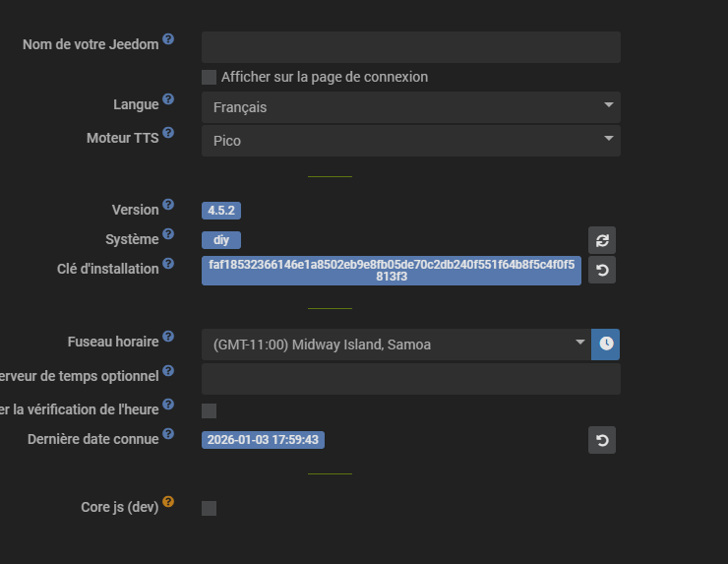Enable Afficher sur la page de connexion

coord(209,77)
